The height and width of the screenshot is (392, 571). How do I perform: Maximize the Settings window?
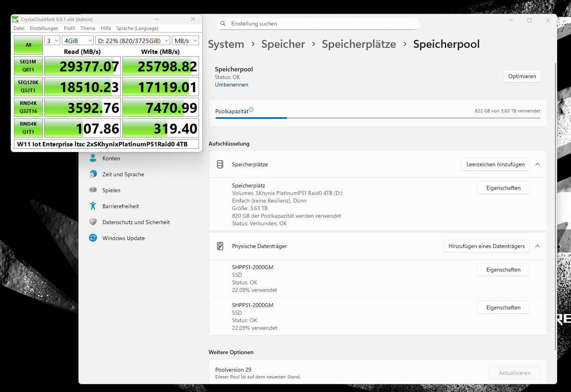pos(530,20)
